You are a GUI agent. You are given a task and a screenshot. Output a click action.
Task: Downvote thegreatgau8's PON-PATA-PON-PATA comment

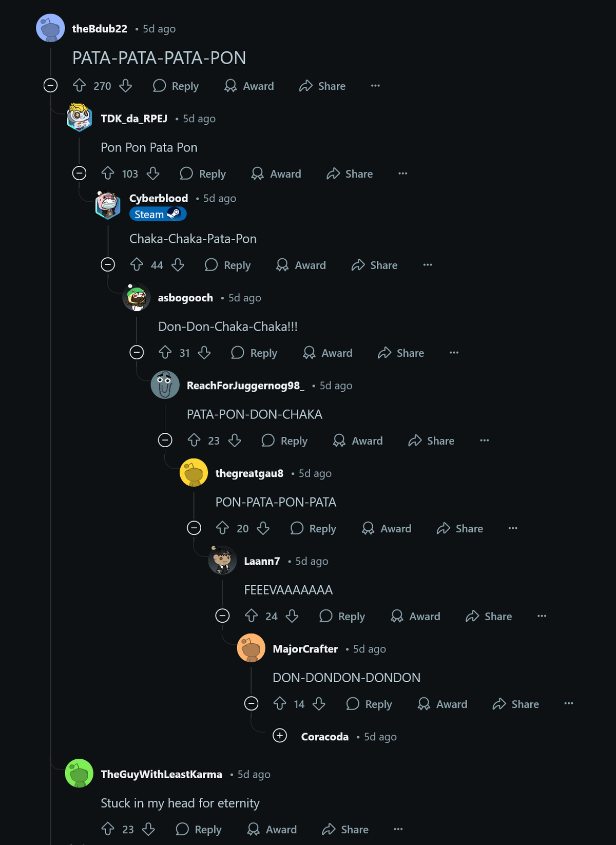click(263, 528)
